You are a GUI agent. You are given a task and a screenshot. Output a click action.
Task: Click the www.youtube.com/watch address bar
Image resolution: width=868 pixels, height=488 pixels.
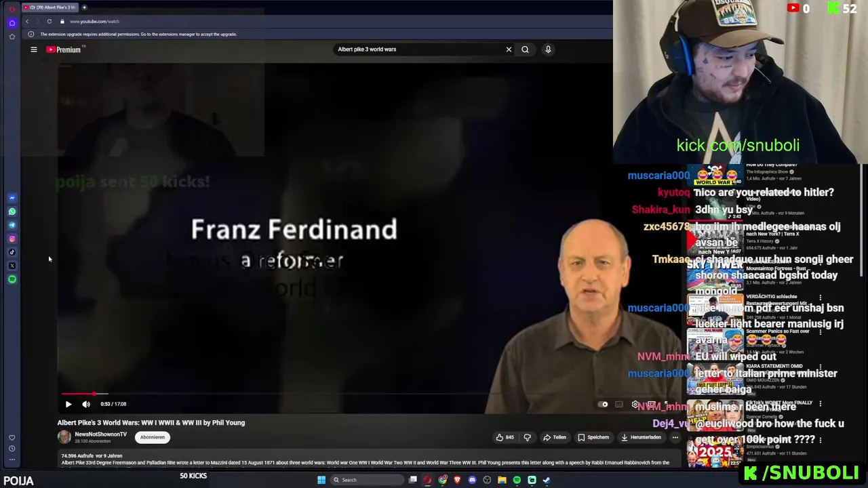click(94, 22)
